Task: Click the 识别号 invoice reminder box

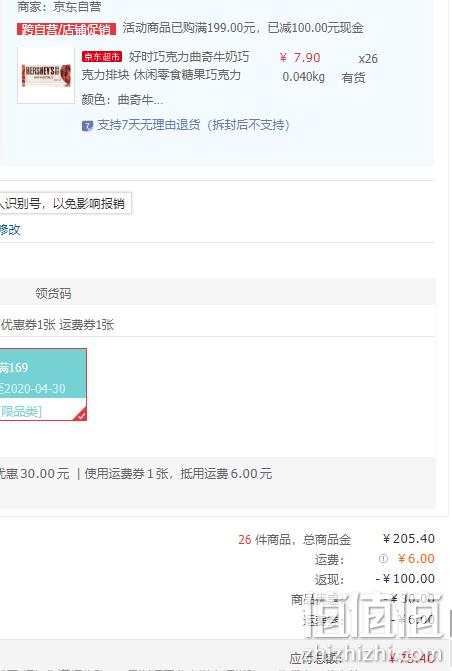Action: coord(65,203)
